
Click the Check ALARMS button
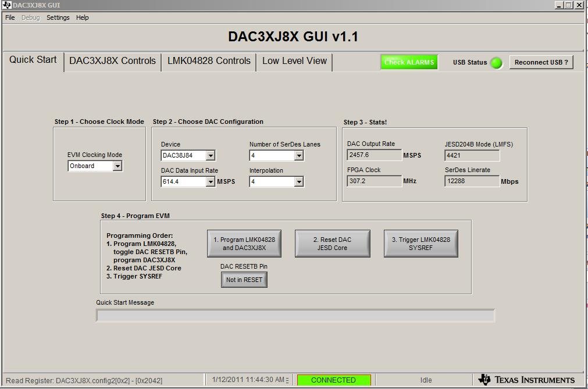tap(409, 62)
